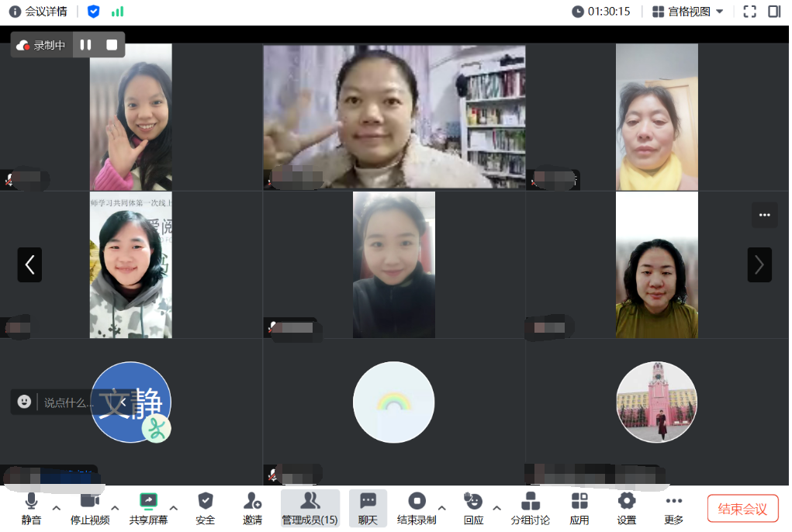Expand the audio options arrow beside 静音
Image resolution: width=792 pixels, height=532 pixels.
[x=56, y=508]
